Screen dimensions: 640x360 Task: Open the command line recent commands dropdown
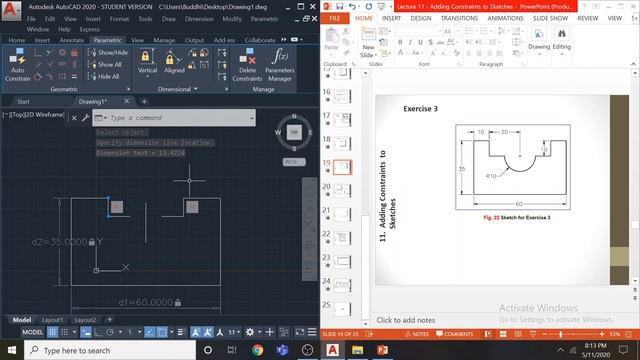[x=252, y=118]
